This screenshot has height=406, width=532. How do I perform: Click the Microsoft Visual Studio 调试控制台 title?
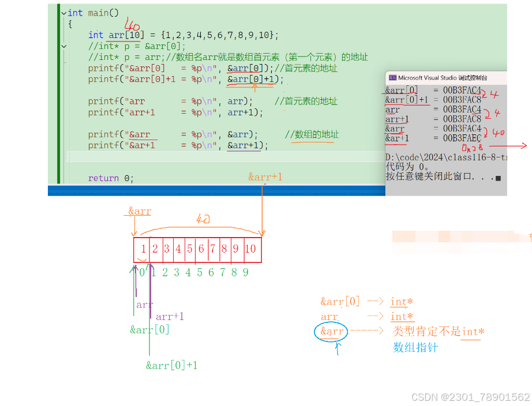[443, 78]
